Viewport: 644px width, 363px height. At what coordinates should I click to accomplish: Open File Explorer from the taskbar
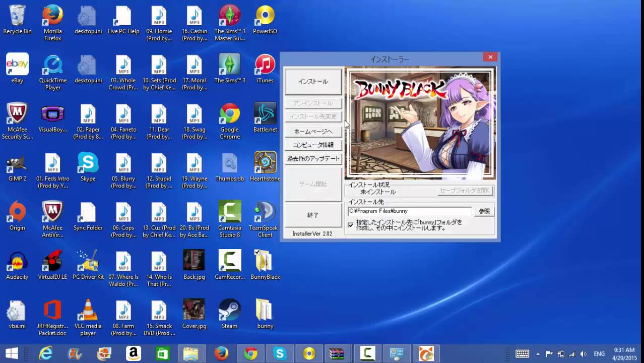pos(191,353)
